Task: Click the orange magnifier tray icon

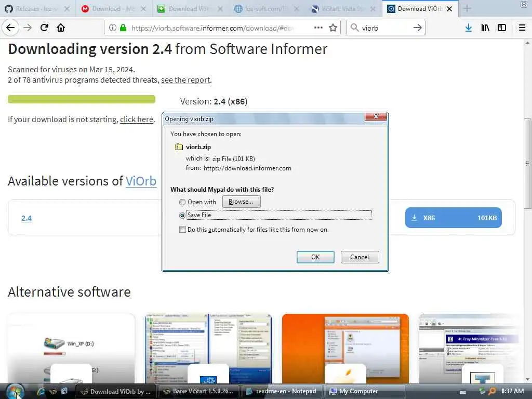Action: (x=491, y=391)
